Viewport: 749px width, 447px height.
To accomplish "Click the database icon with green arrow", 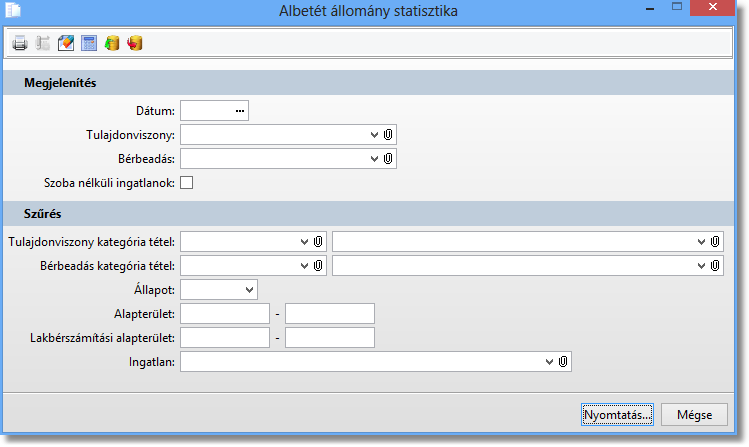I will [x=112, y=43].
